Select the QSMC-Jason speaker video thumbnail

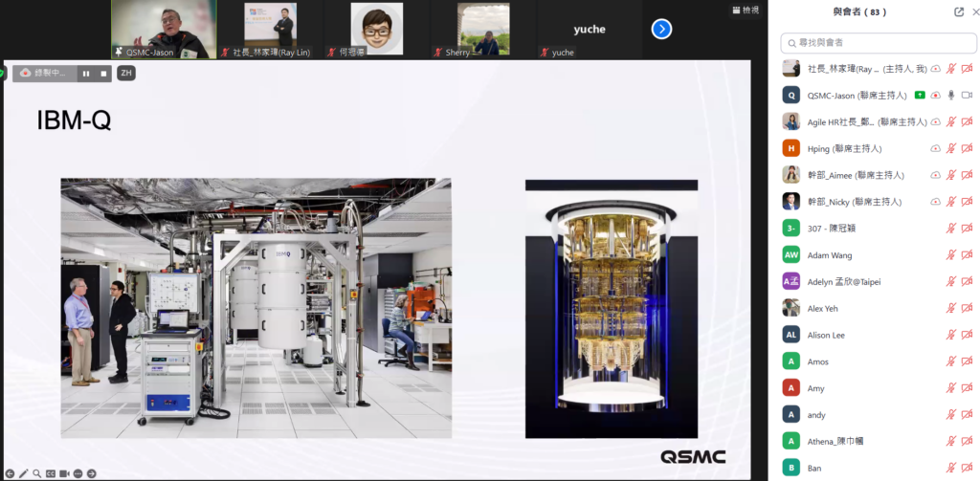(164, 29)
